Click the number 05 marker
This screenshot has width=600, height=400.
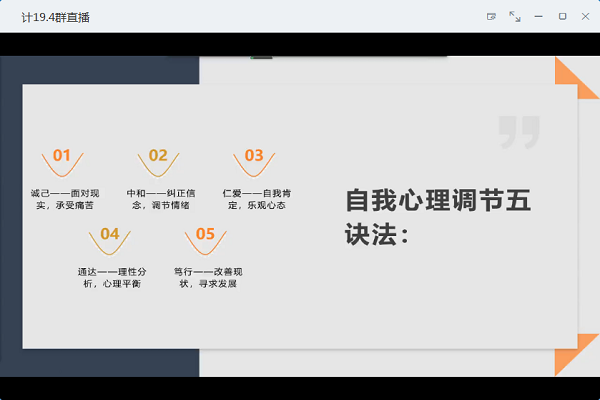(x=205, y=234)
